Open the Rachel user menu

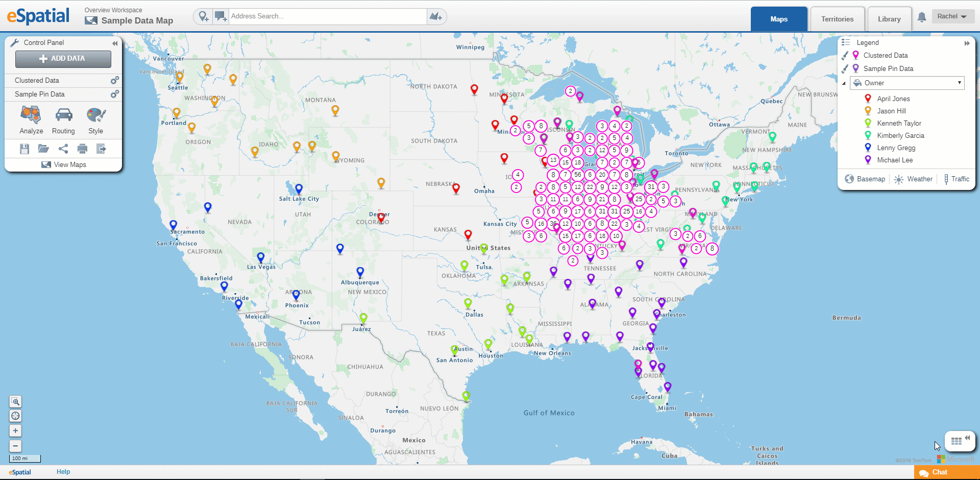tap(952, 16)
